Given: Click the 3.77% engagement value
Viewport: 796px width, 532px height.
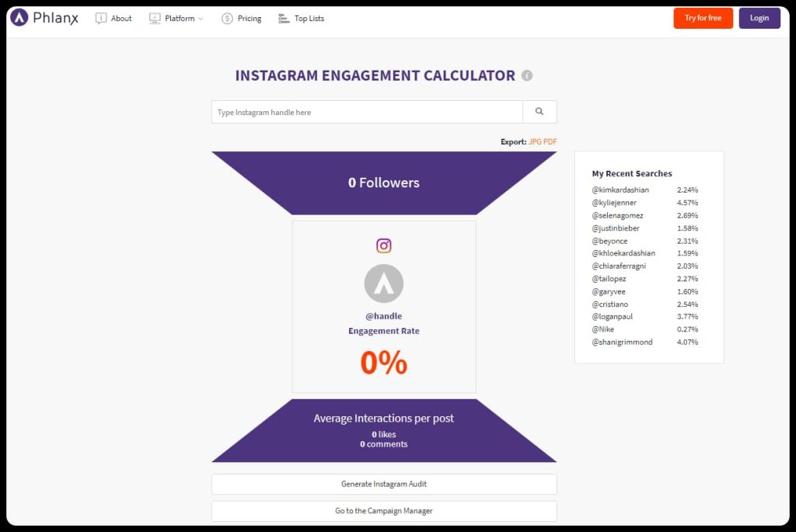Looking at the screenshot, I should tap(687, 316).
